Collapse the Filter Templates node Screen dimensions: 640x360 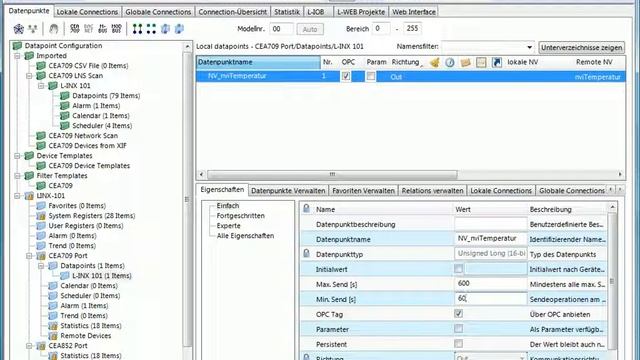click(17, 176)
